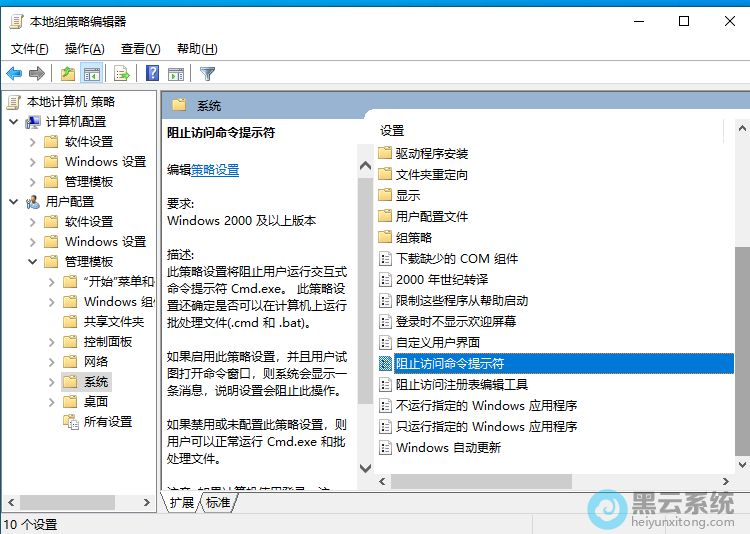Select the 所有设置 node label in tree
The width and height of the screenshot is (750, 534).
pos(108,422)
